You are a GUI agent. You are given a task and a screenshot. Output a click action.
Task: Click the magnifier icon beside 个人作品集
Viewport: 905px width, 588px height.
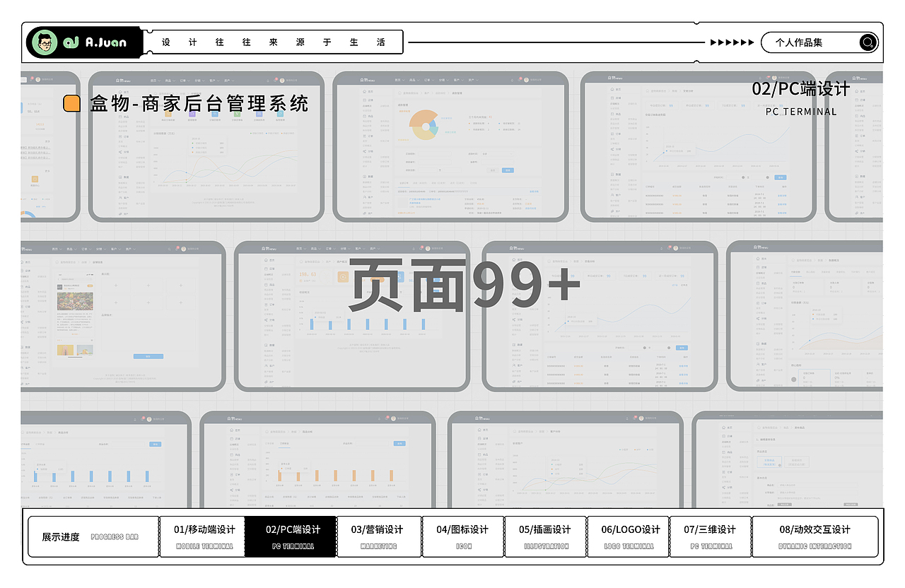(867, 42)
